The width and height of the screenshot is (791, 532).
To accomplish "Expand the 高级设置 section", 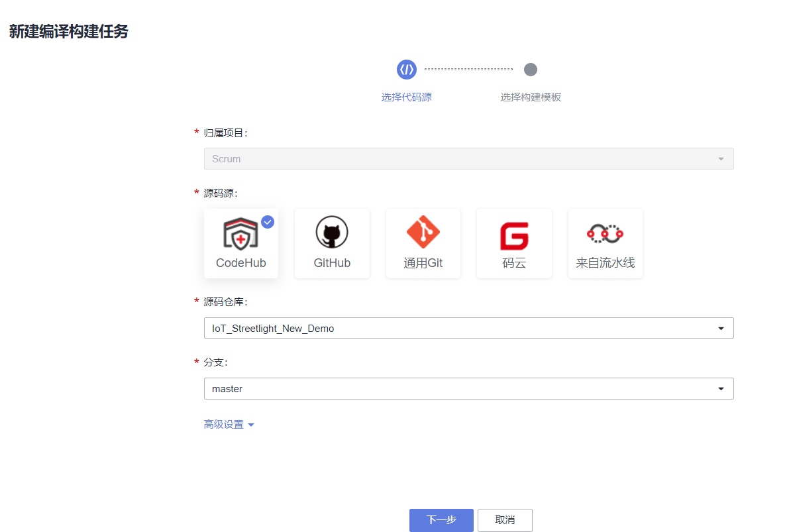I will [229, 425].
